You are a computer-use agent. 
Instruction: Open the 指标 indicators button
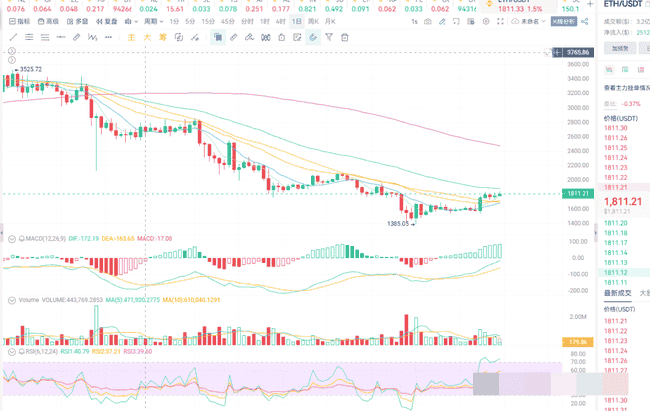[18, 21]
